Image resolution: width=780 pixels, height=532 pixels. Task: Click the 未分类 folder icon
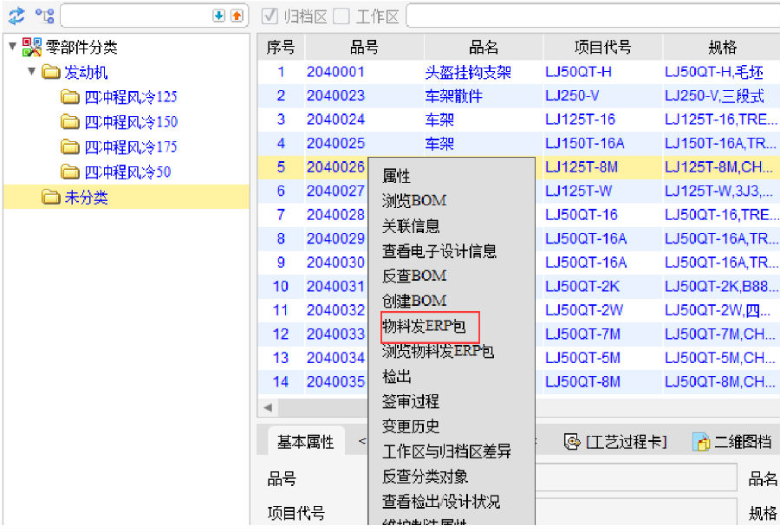pos(51,198)
